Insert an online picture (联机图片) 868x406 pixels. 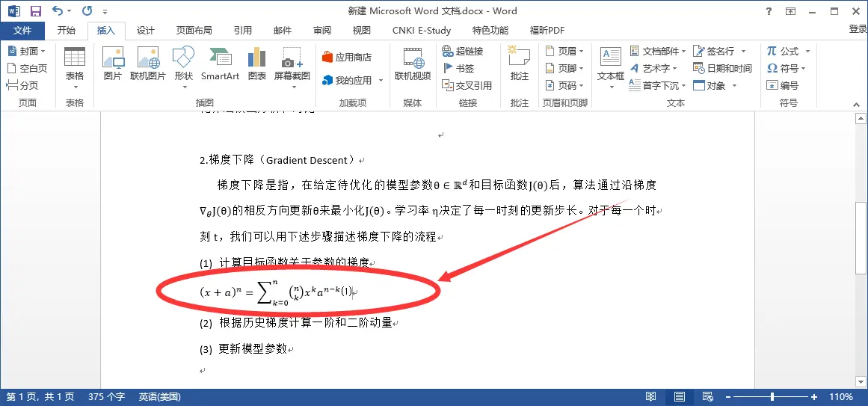tap(148, 64)
